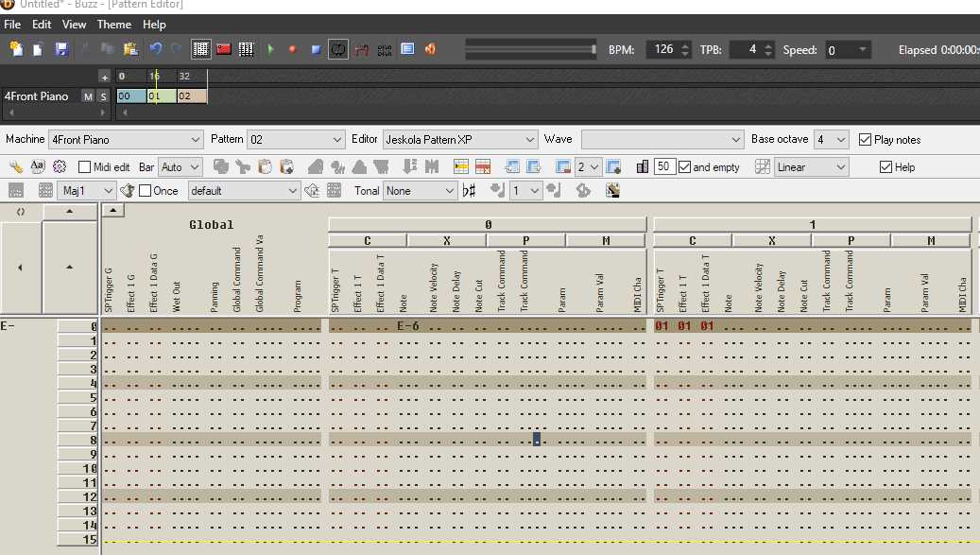Click the Save floppy disk icon

point(61,49)
